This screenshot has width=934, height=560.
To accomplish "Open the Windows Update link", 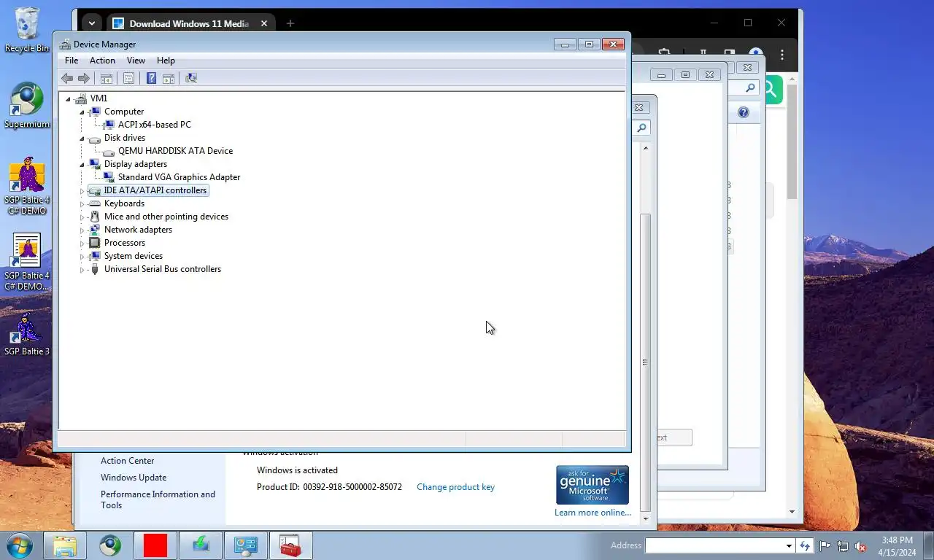I will pyautogui.click(x=134, y=478).
